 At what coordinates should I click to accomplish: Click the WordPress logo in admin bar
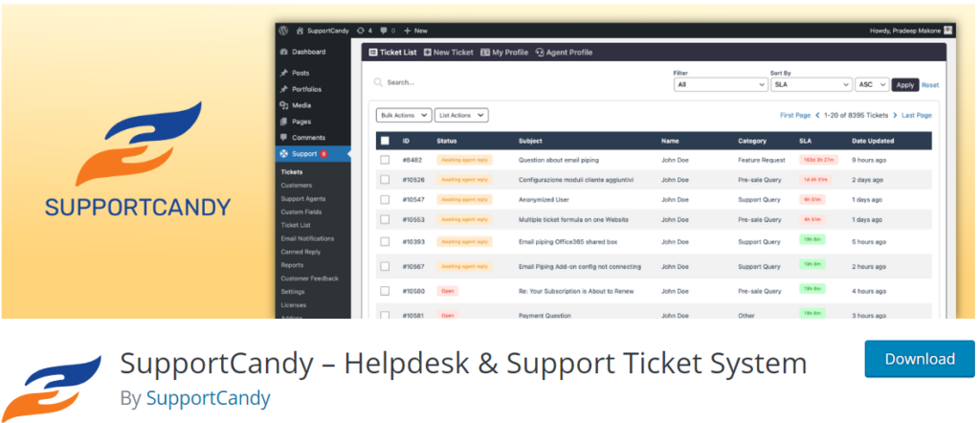[283, 30]
